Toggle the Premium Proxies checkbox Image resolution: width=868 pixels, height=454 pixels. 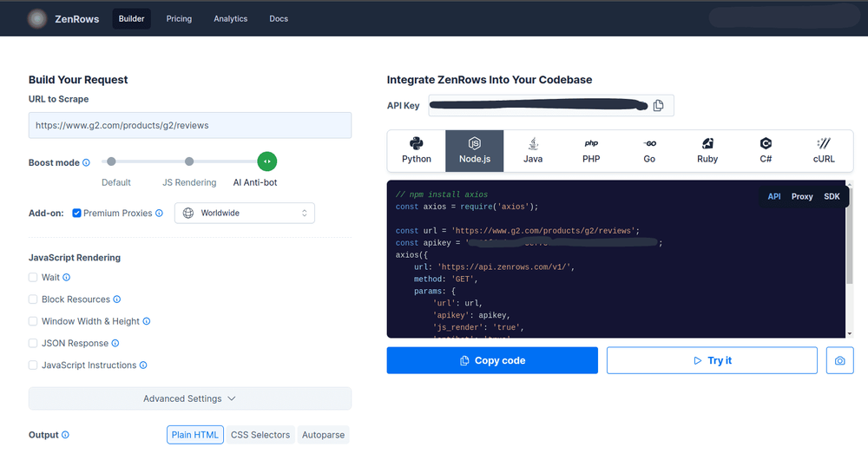tap(77, 214)
